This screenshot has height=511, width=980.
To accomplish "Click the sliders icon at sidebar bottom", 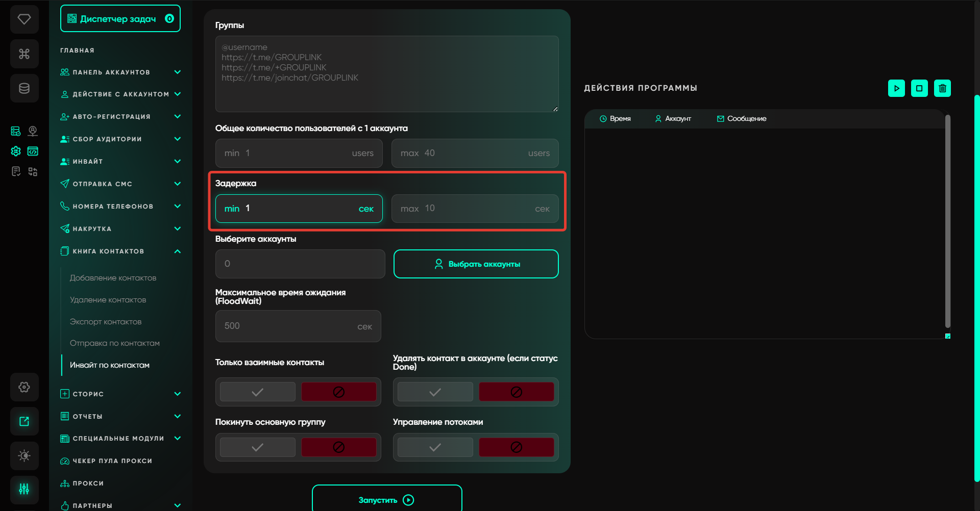I will [x=24, y=490].
